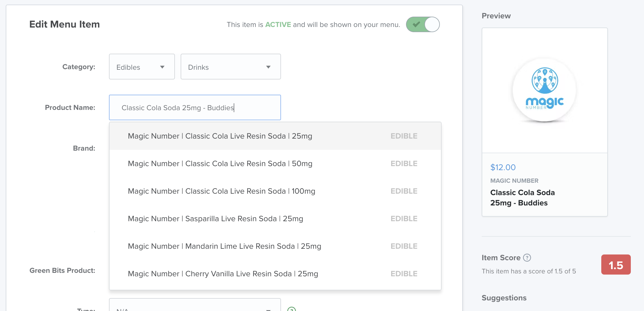Click the Product Name input field

point(195,108)
